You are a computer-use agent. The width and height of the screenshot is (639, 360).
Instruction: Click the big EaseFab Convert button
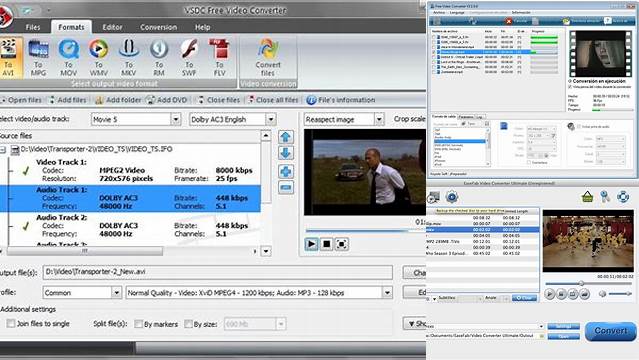pos(610,331)
